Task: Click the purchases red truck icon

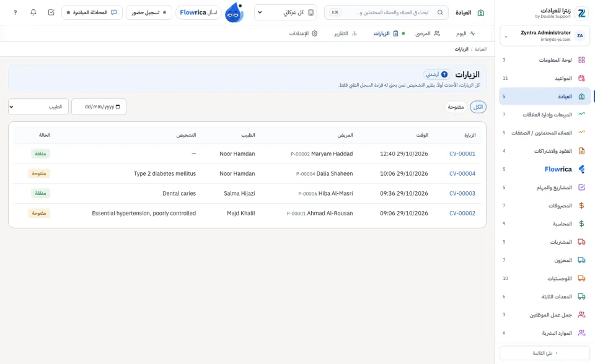Action: click(x=581, y=242)
